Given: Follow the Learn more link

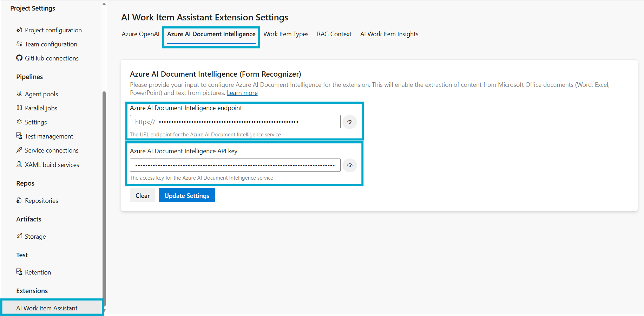Looking at the screenshot, I should point(242,93).
